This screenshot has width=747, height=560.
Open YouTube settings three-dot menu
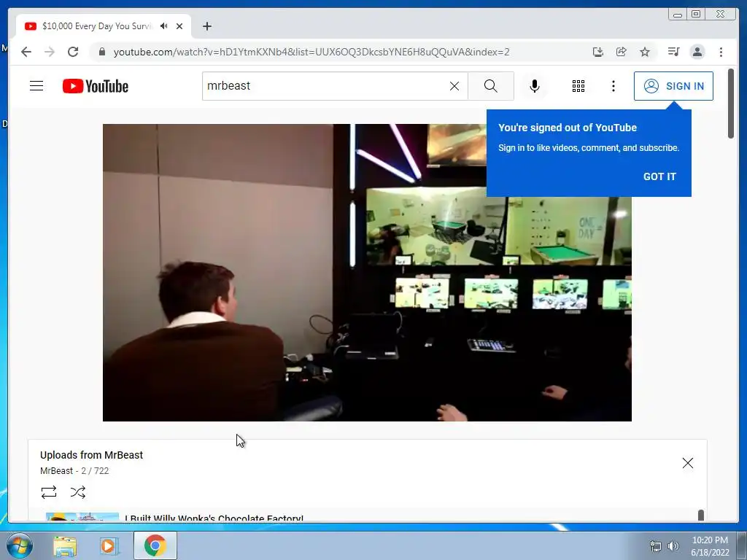613,86
